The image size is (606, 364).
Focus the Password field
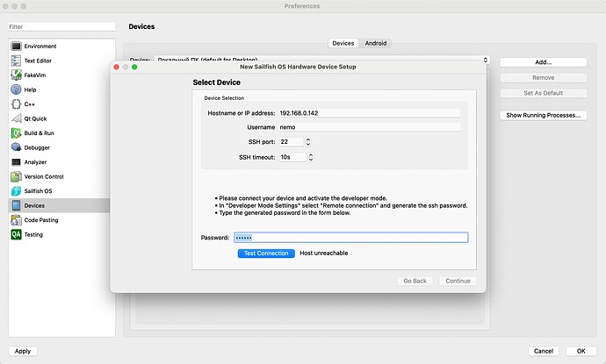point(351,238)
